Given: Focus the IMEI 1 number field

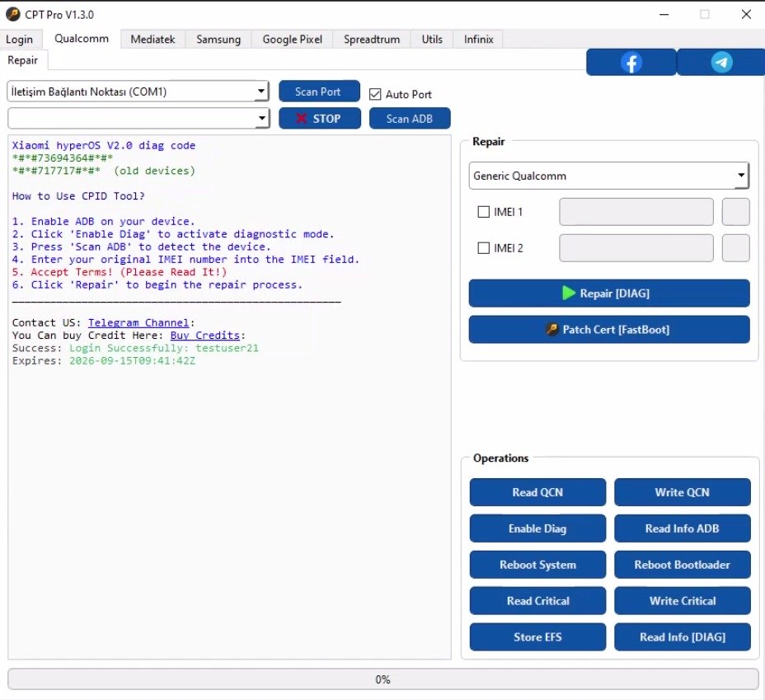Looking at the screenshot, I should tap(636, 212).
